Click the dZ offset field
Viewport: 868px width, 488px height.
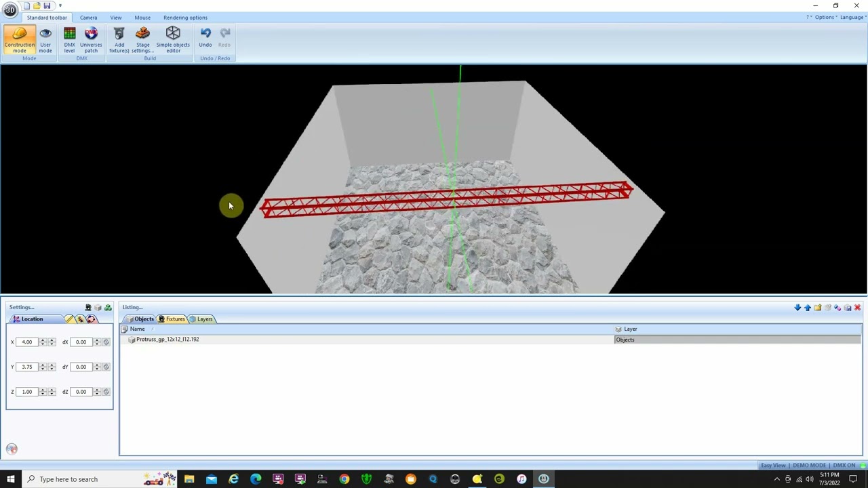coord(81,392)
